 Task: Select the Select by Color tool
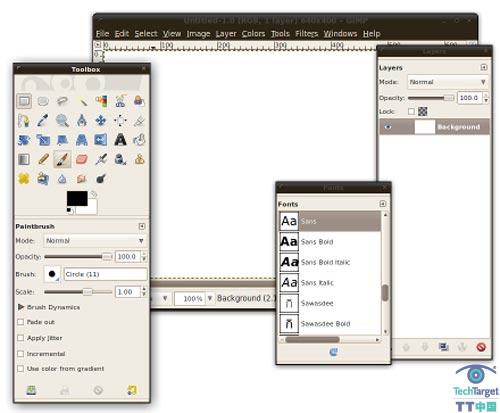tap(101, 101)
